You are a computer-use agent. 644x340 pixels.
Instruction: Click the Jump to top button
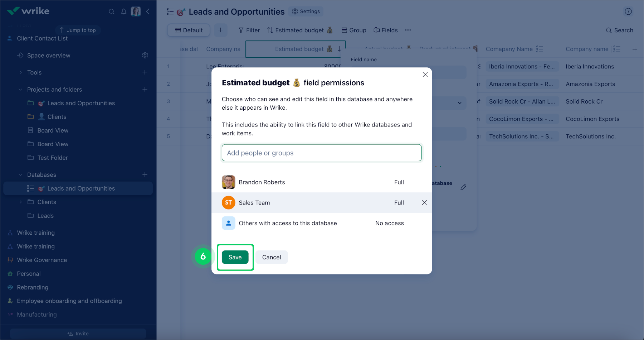pos(78,30)
